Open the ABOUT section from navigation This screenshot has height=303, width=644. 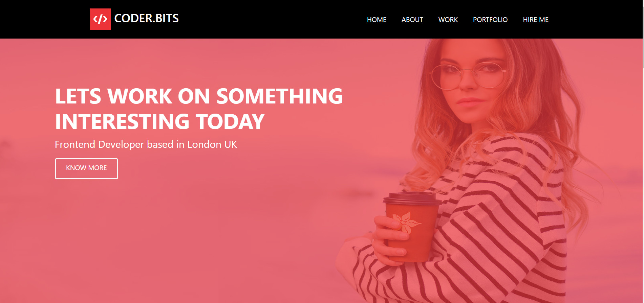tap(412, 20)
